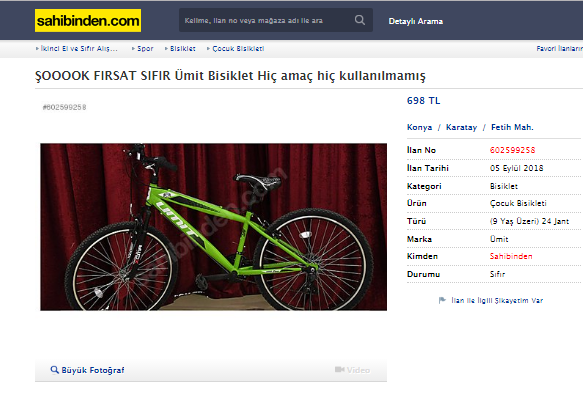This screenshot has width=583, height=411.
Task: Click the complaint flag icon
Action: (x=442, y=300)
